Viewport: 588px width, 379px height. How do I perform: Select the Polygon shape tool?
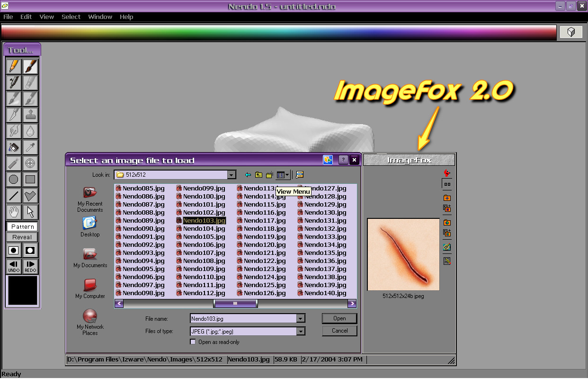[30, 195]
